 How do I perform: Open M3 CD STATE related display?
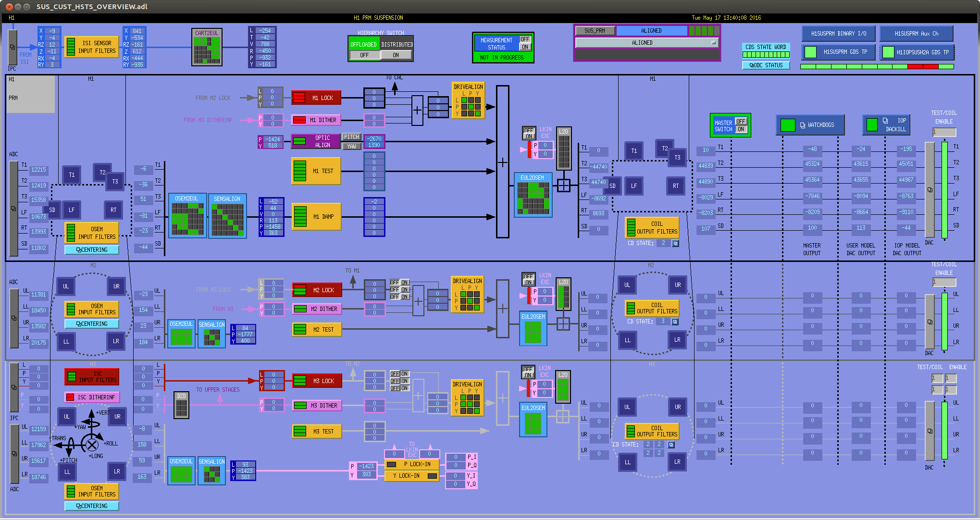pos(671,445)
